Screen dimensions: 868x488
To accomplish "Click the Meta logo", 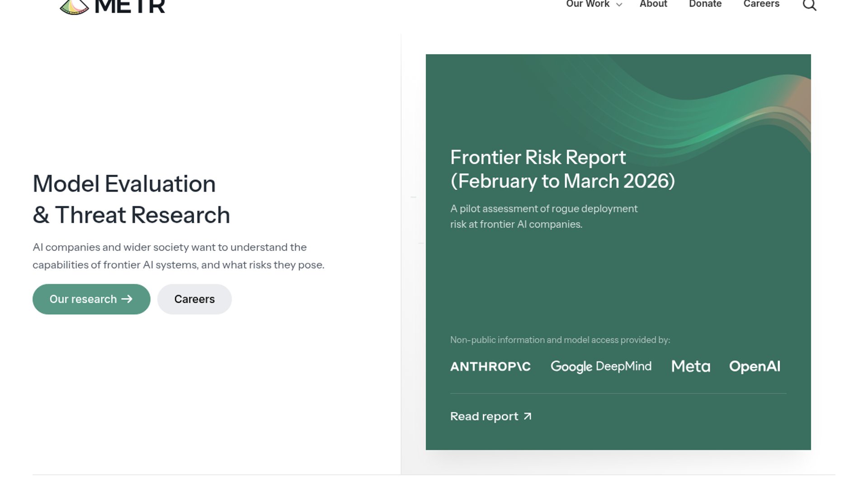I will click(691, 366).
